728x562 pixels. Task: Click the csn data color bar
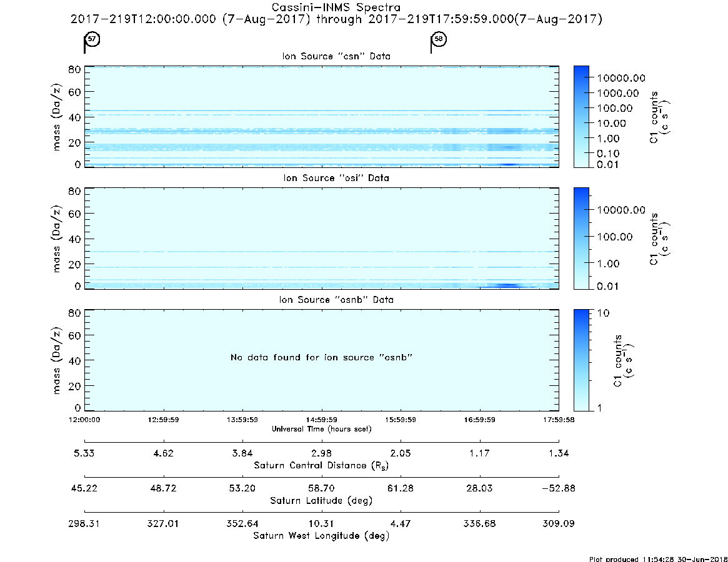point(581,117)
